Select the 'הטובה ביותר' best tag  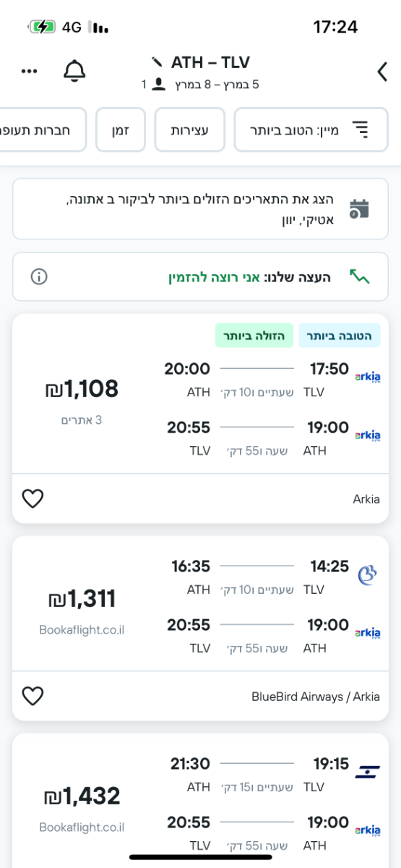[339, 335]
